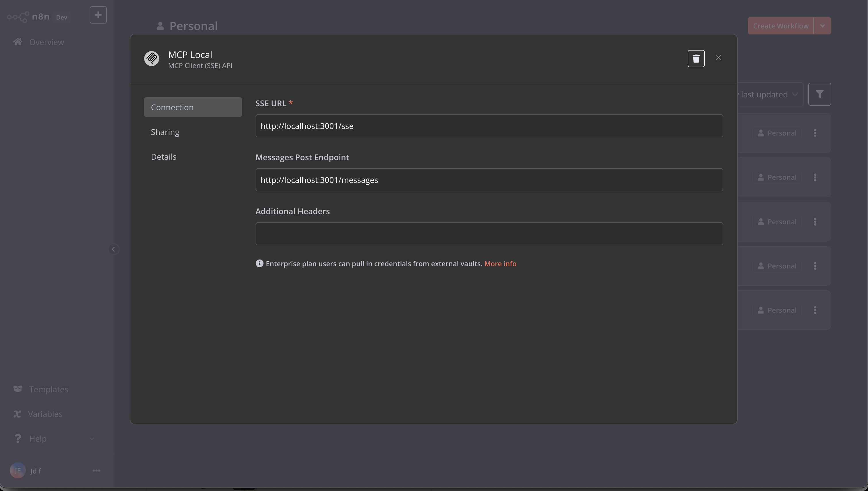Viewport: 868px width, 491px height.
Task: Click the Additional Headers input field
Action: tap(489, 233)
